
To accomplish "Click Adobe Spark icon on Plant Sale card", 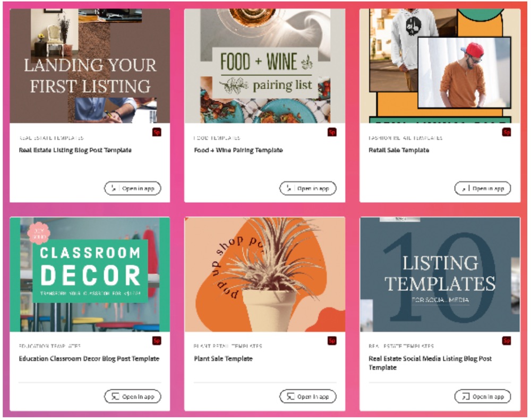I will coord(332,340).
